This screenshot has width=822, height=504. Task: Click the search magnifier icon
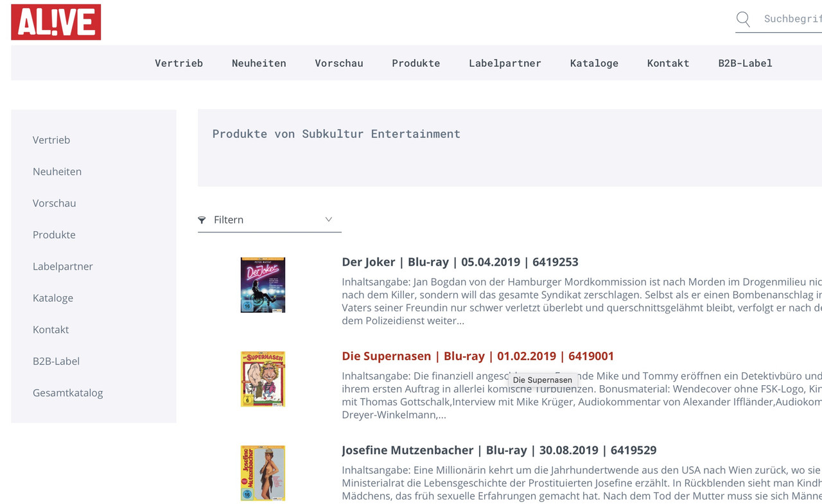743,19
